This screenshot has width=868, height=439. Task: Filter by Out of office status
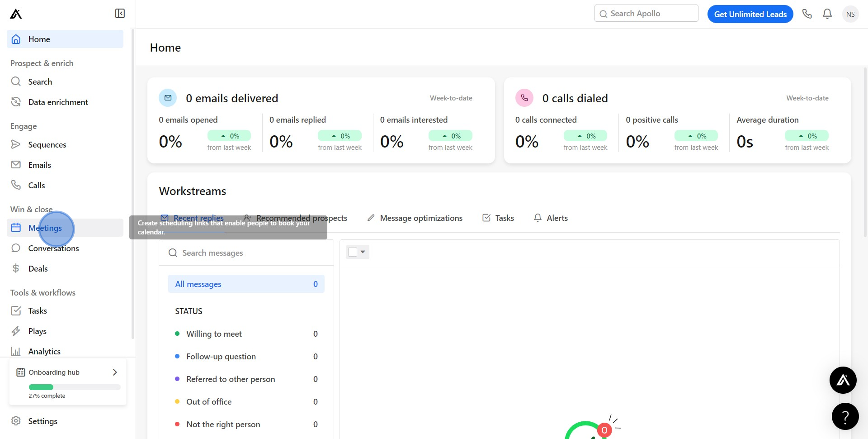[246, 402]
